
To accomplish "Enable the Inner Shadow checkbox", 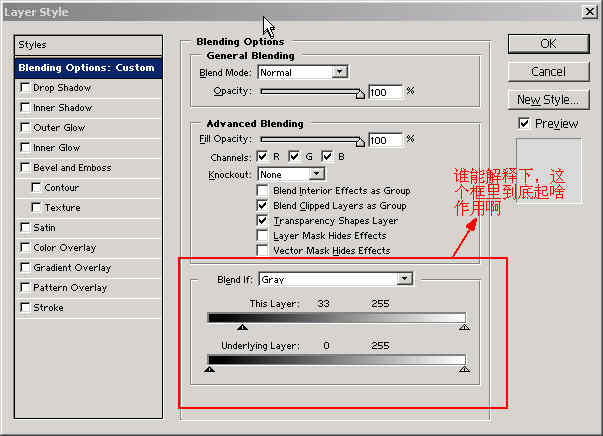I will 25,108.
